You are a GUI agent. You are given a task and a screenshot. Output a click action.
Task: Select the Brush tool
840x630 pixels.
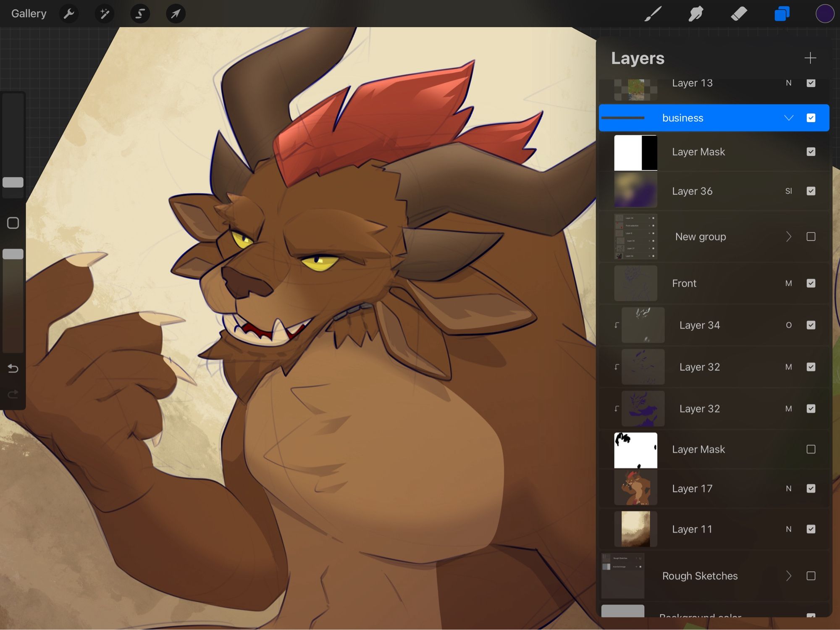tap(653, 14)
